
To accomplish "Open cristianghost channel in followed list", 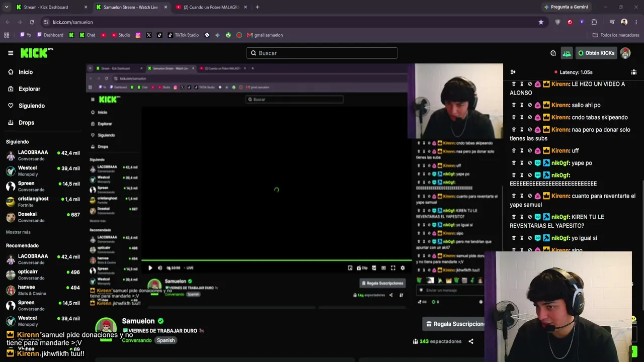I will (x=43, y=202).
